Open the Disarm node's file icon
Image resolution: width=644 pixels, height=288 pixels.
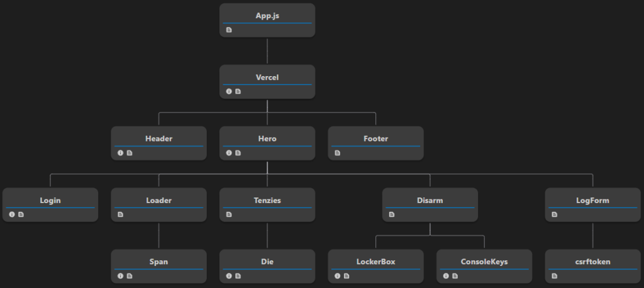392,214
